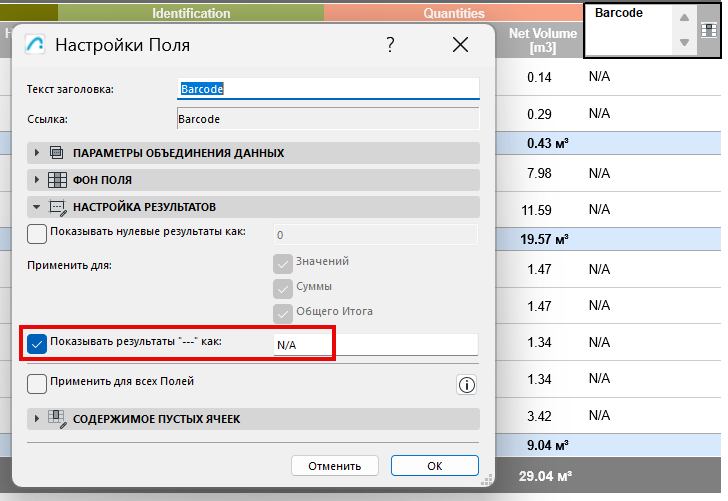728x501 pixels.
Task: Close the Настройки Поля dialog
Action: click(460, 45)
